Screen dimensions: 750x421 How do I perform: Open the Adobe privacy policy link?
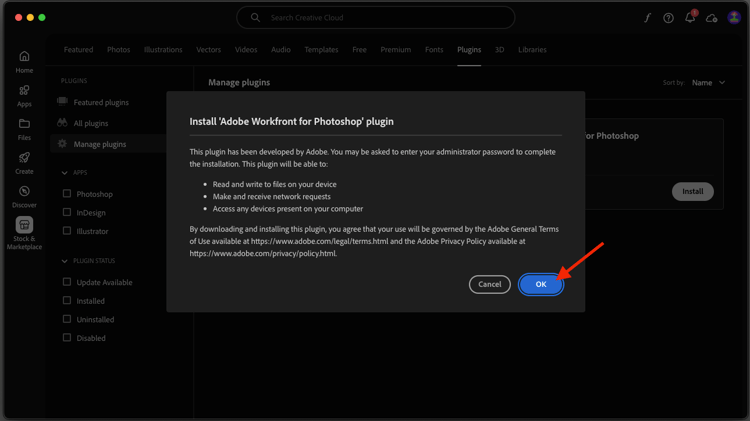click(x=263, y=254)
